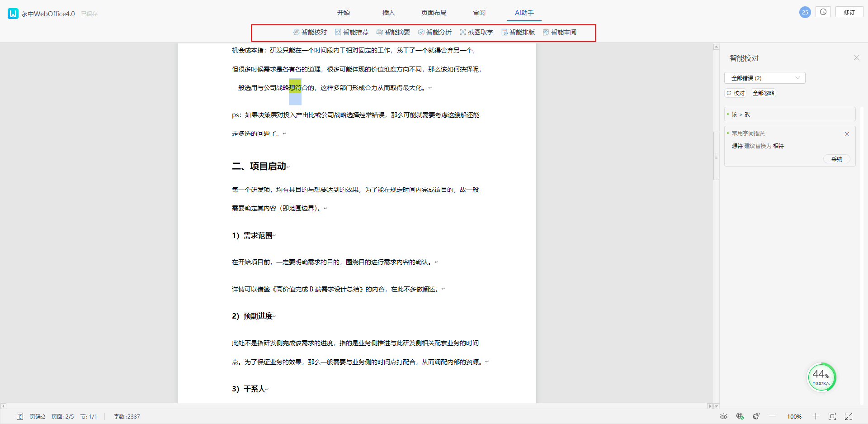Screen dimensions: 868x424
Task: Open the page view icon in status bar
Action: click(x=20, y=416)
